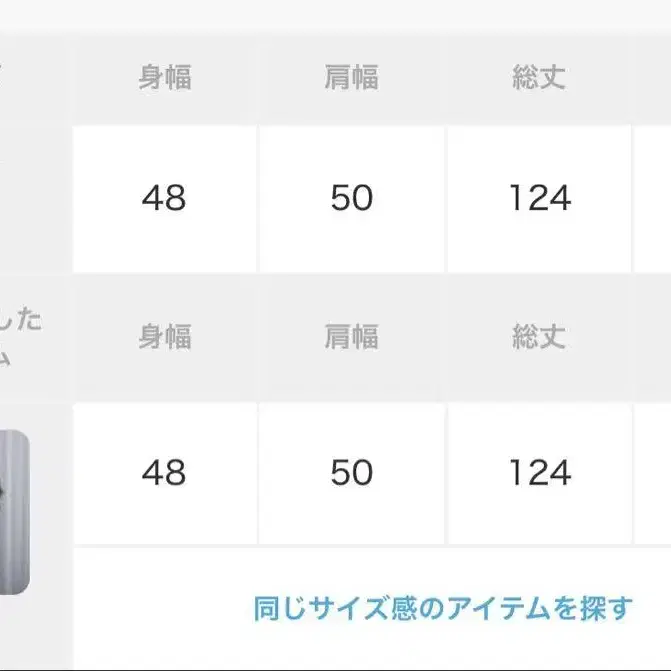The width and height of the screenshot is (671, 671).
Task: Open the gray garment thumbnail image
Action: pos(14,512)
